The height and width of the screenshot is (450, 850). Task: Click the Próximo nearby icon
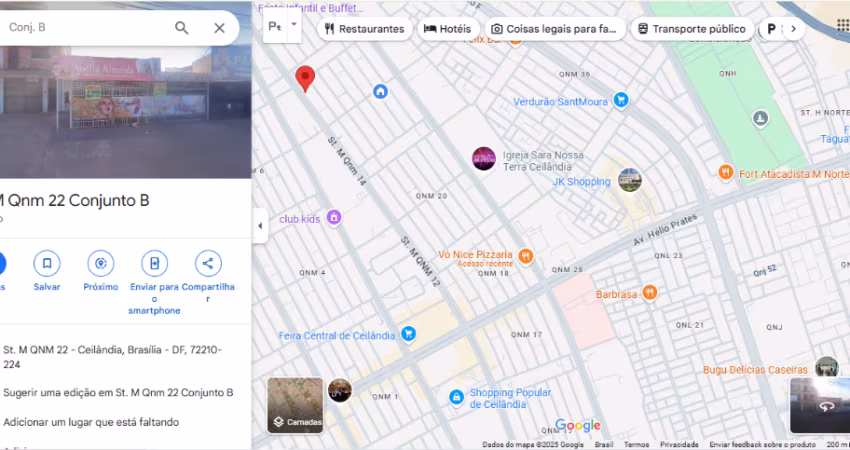[x=100, y=263]
